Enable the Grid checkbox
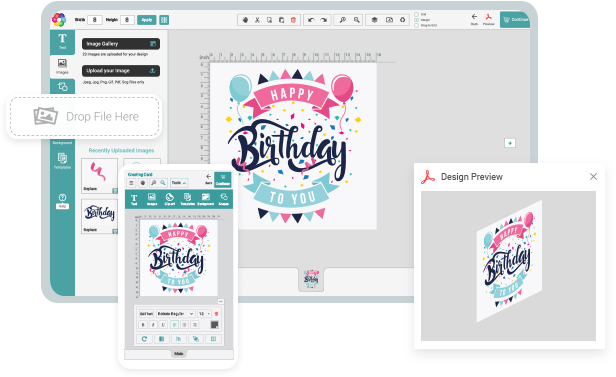Viewport: 616px width, 377px height. [416, 14]
